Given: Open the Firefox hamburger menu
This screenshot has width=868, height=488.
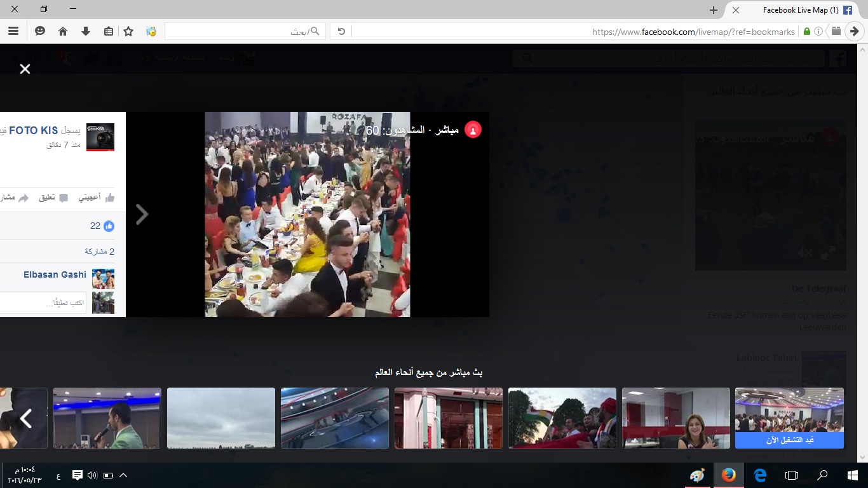Looking at the screenshot, I should tap(13, 31).
